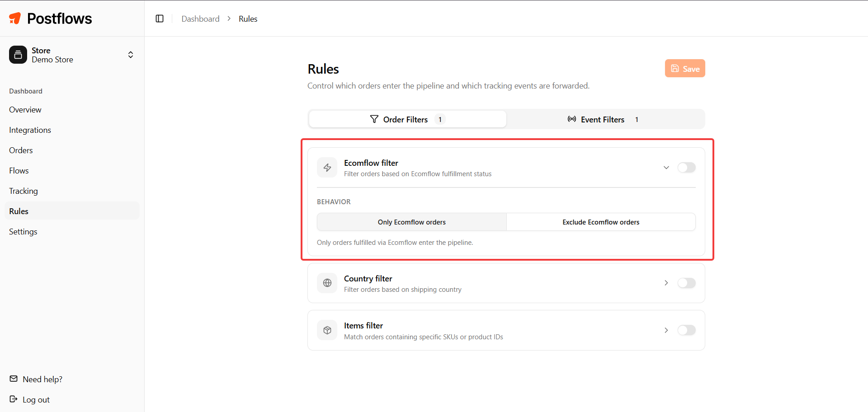This screenshot has height=412, width=868.
Task: Click the Demo Store avatar icon
Action: tap(18, 55)
